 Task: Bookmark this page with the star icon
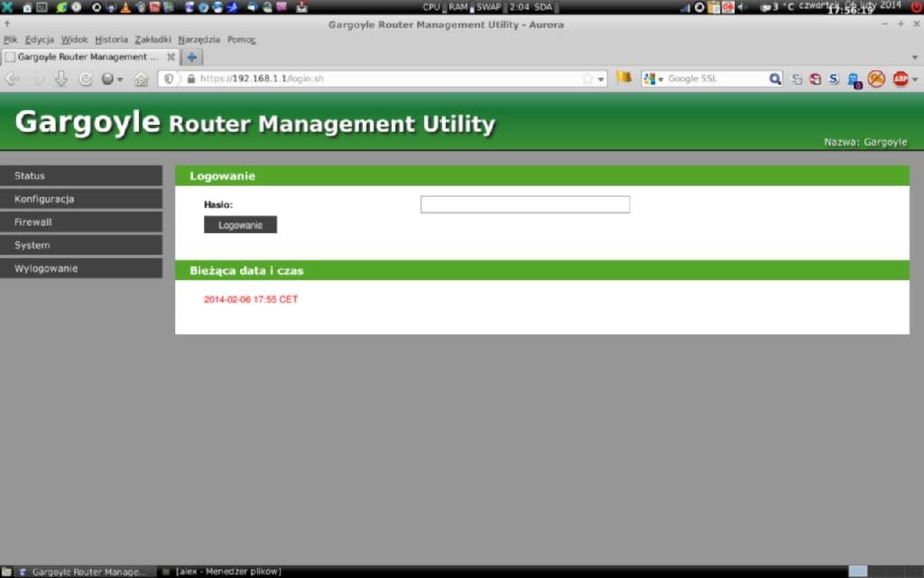[x=587, y=79]
